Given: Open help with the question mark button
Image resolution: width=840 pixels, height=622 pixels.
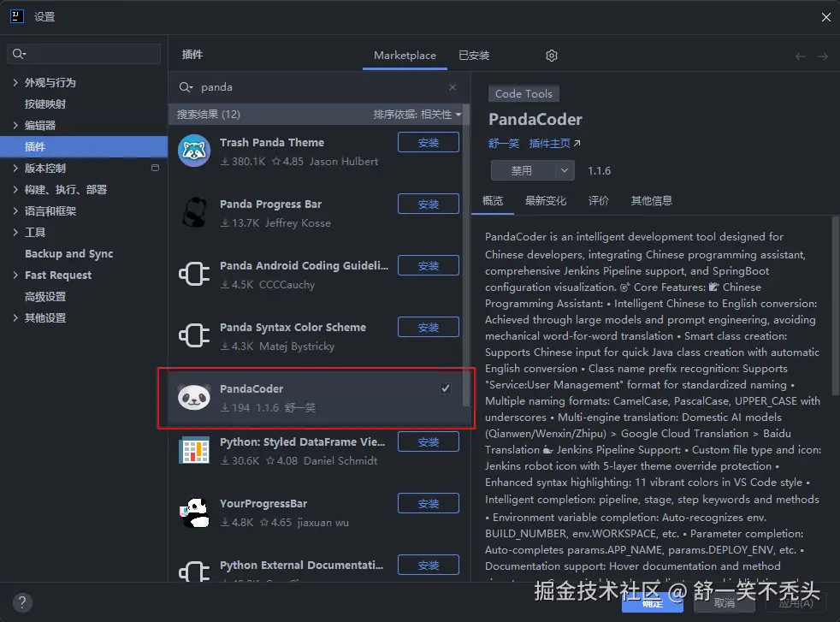Looking at the screenshot, I should tap(22, 602).
